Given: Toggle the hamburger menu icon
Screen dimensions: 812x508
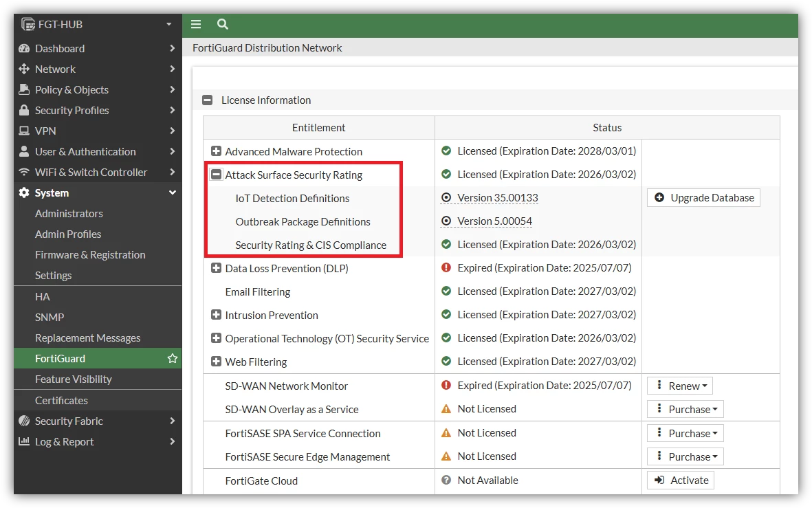Looking at the screenshot, I should (x=196, y=24).
